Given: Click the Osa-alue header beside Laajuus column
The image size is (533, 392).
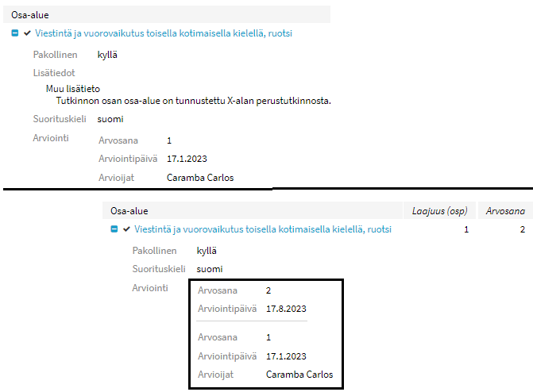Looking at the screenshot, I should [x=129, y=211].
